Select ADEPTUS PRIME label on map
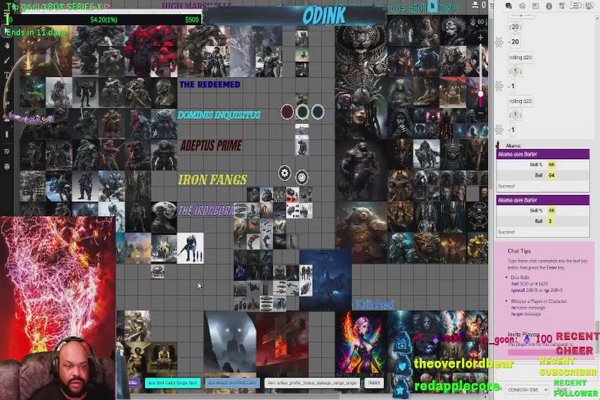The width and height of the screenshot is (600, 400). pyautogui.click(x=211, y=145)
